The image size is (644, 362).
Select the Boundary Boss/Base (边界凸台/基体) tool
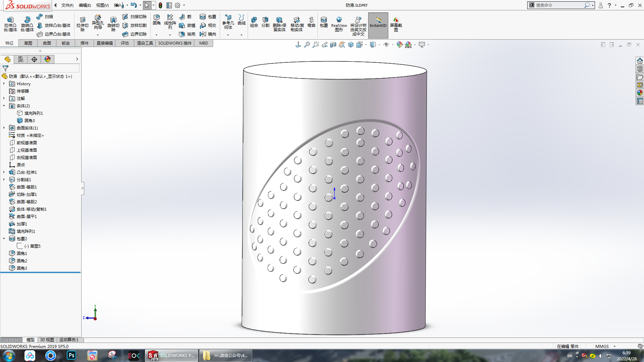(x=54, y=34)
